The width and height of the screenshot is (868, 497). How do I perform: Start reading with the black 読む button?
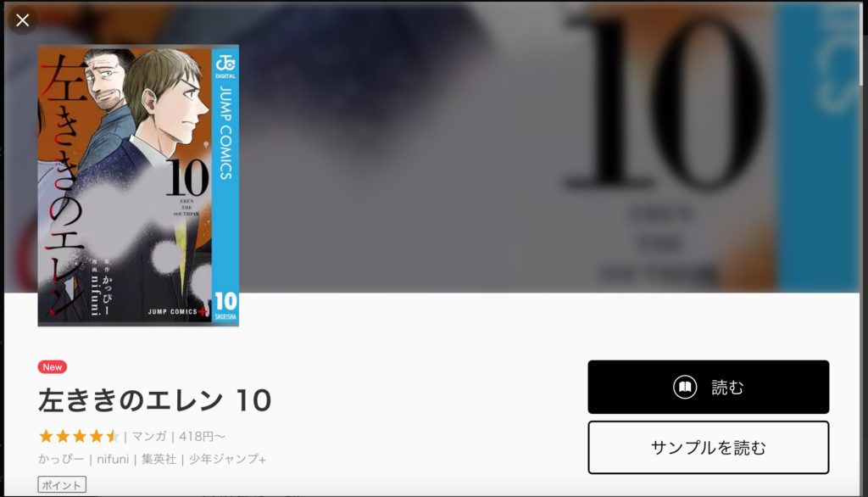pos(708,387)
